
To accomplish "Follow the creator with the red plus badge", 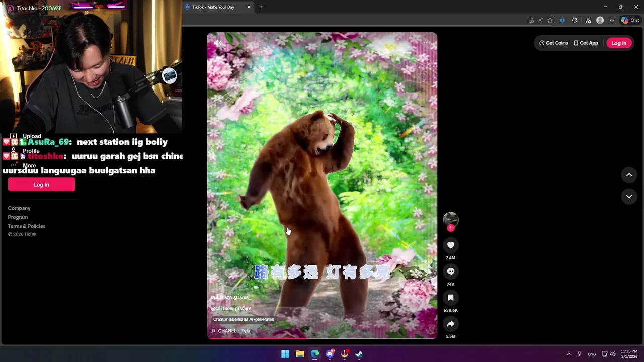I will point(450,228).
